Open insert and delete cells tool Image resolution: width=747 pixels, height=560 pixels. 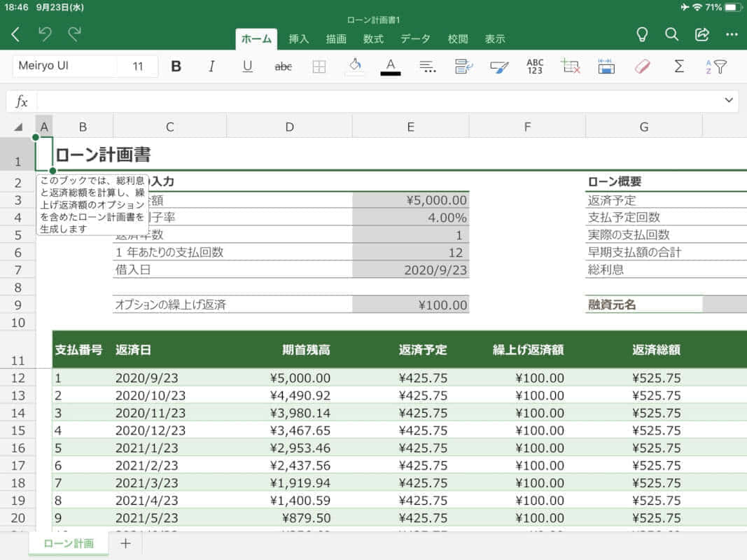pyautogui.click(x=571, y=66)
